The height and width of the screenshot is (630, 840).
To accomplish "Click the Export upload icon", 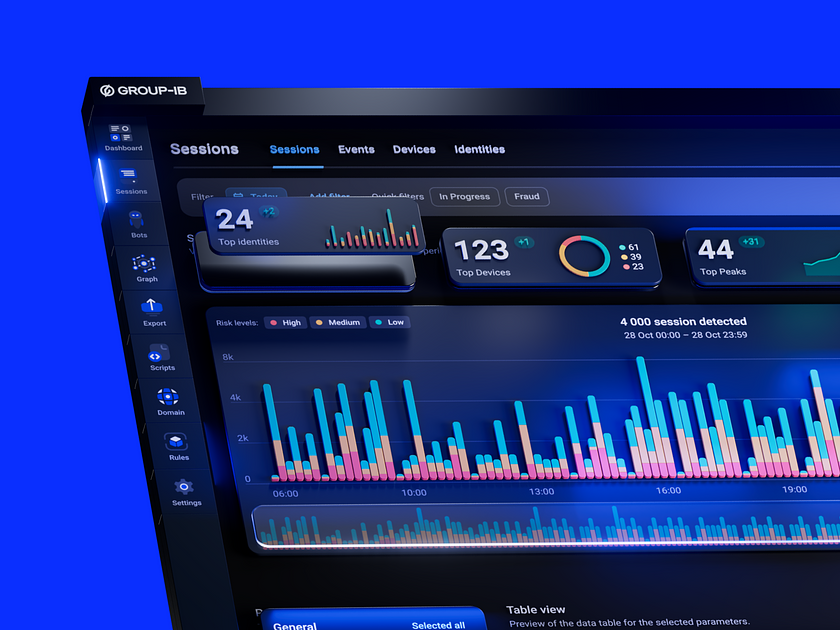I will coord(152,307).
